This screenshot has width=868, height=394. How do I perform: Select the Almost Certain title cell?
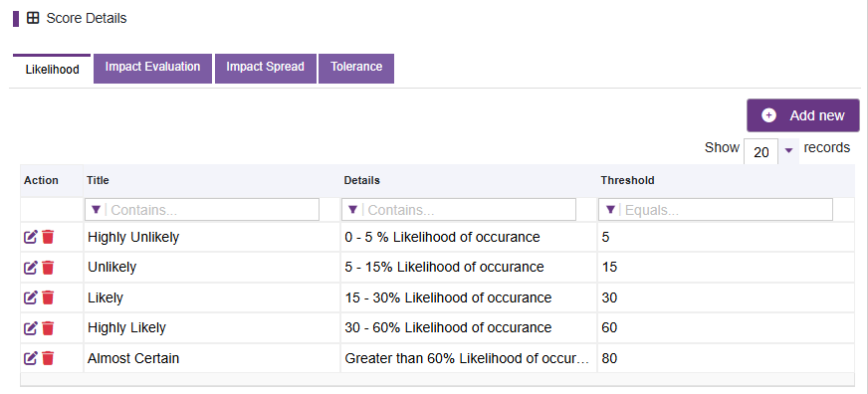coord(212,358)
